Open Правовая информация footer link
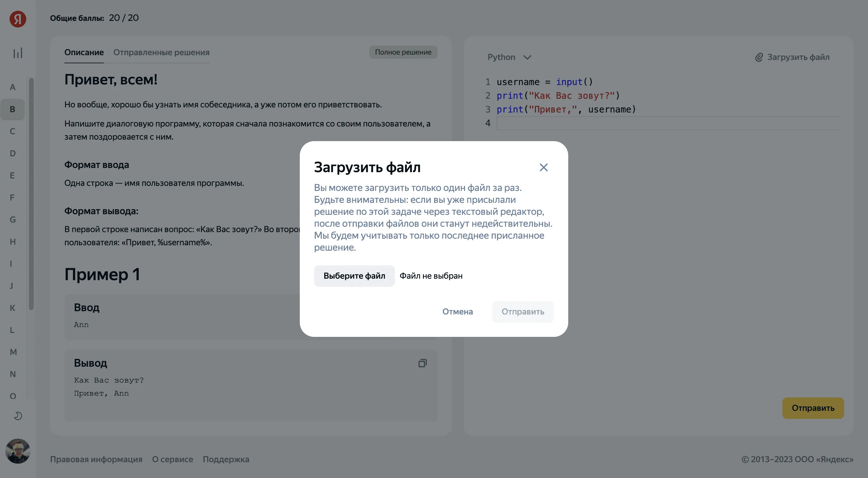The width and height of the screenshot is (868, 478). tap(96, 460)
